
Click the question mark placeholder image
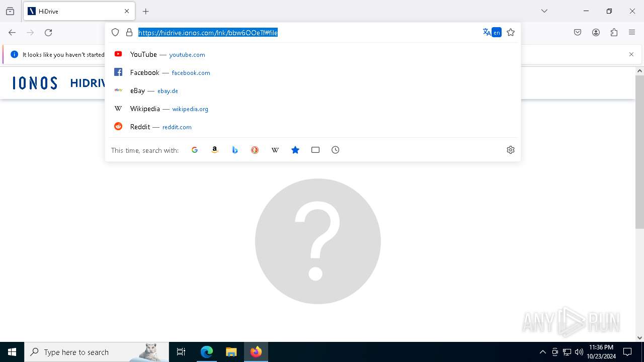pyautogui.click(x=318, y=241)
